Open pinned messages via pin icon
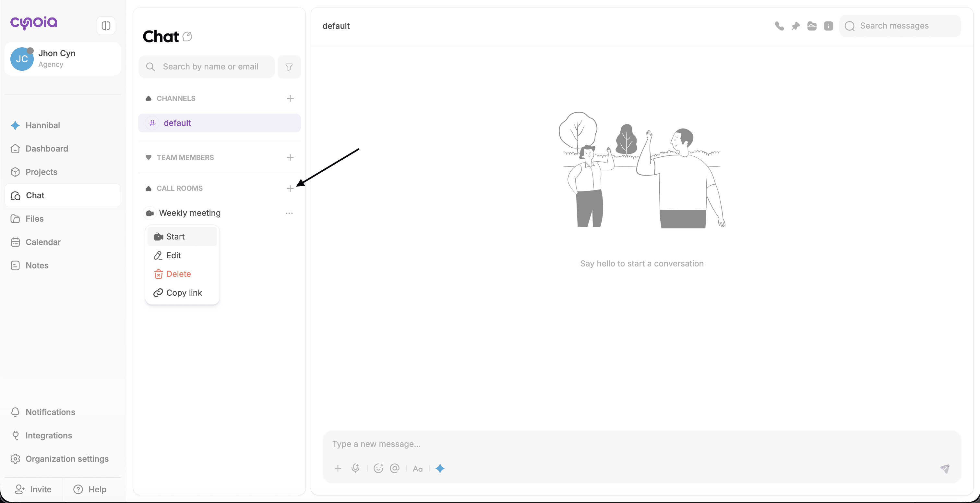Image resolution: width=980 pixels, height=503 pixels. [x=795, y=26]
